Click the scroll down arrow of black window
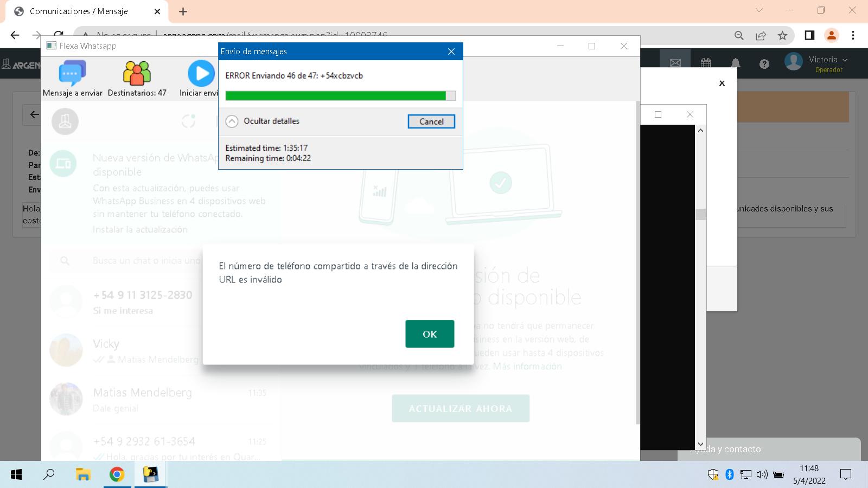868x488 pixels. pyautogui.click(x=700, y=444)
